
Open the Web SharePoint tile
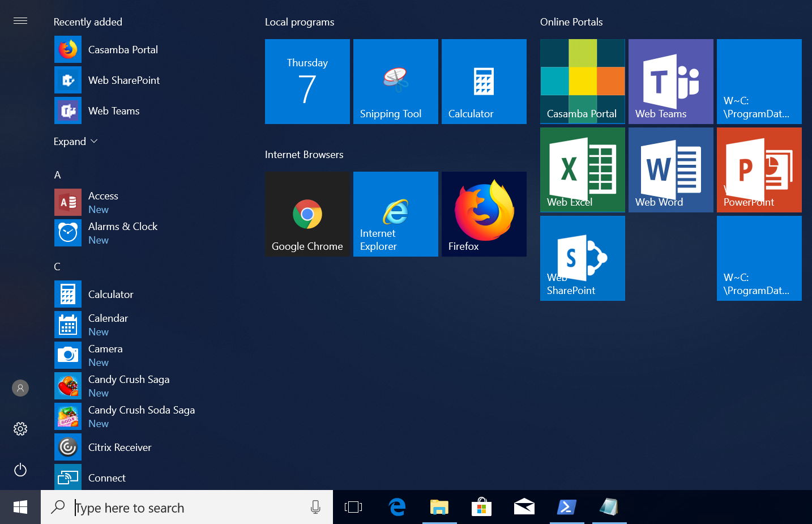click(582, 258)
